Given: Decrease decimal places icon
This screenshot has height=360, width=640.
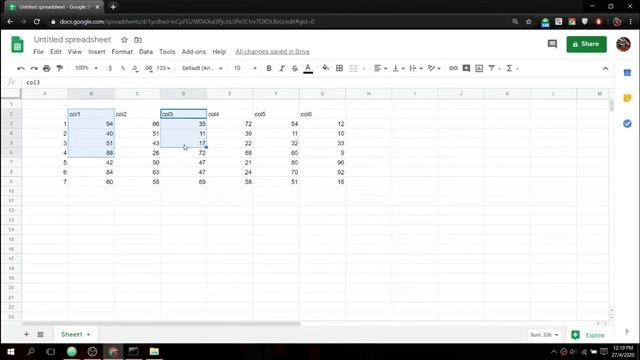Looking at the screenshot, I should coord(135,69).
